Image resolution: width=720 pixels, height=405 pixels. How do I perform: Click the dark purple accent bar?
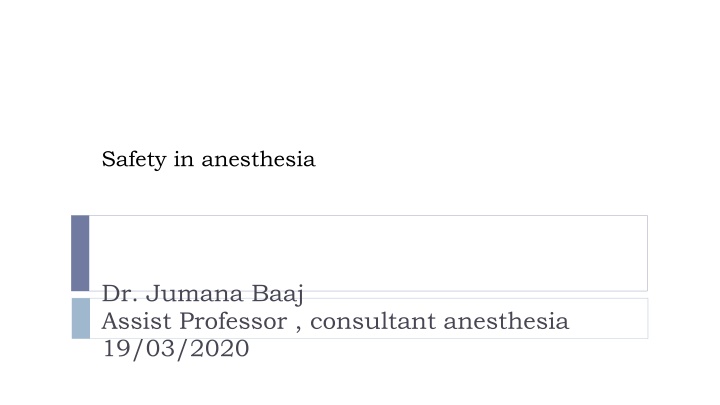click(x=80, y=252)
